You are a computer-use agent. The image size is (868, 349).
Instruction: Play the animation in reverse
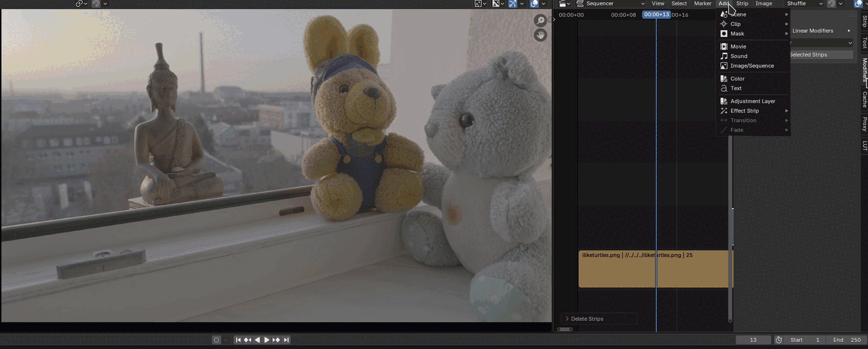coord(257,340)
